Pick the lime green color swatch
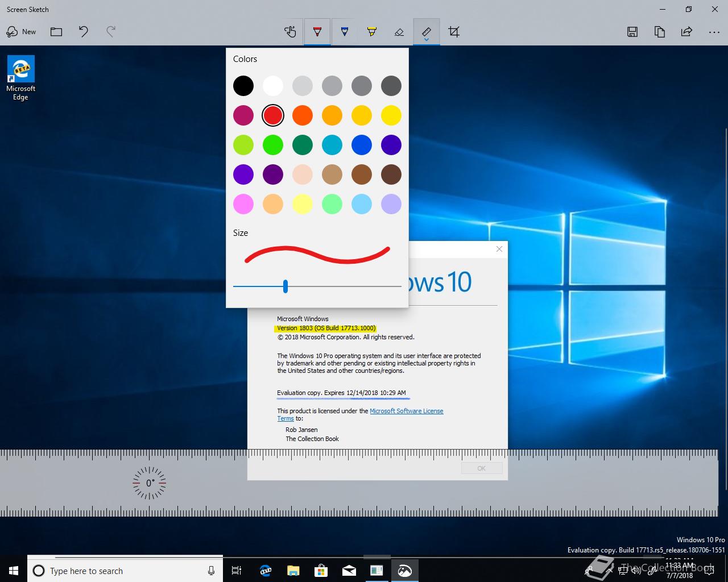Viewport: 728px width, 582px height. (x=243, y=145)
